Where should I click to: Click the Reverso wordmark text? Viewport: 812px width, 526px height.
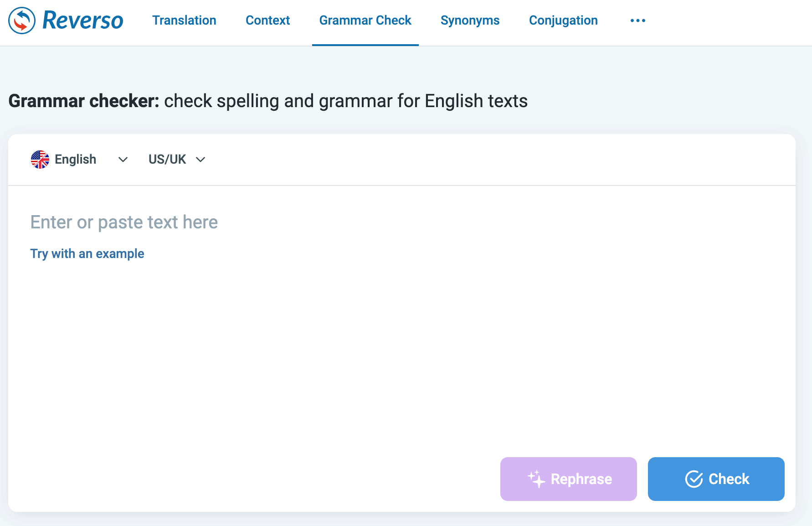[83, 21]
